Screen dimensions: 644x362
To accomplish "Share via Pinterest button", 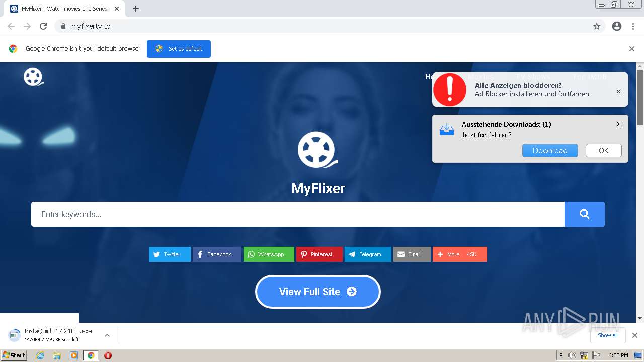I will pos(319,254).
